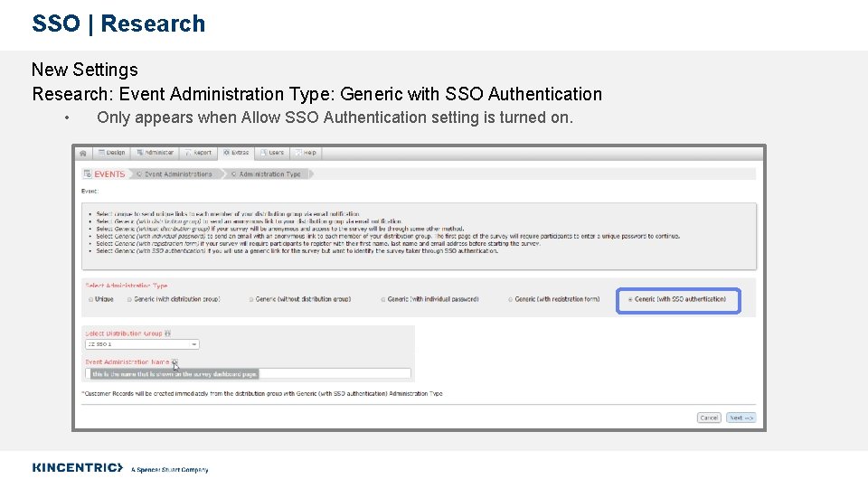Expand the Select Distribution Group dropdown
Screen dimensions: 868x488
coord(142,344)
